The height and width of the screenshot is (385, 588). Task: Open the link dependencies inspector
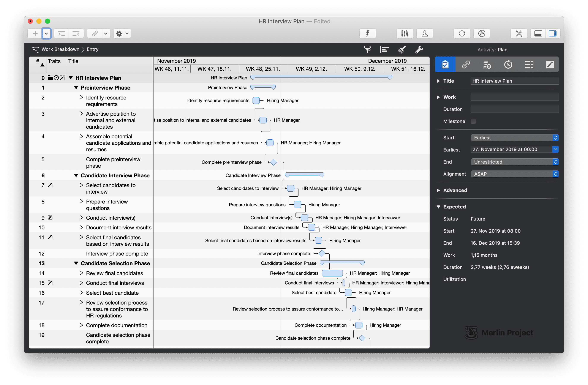[466, 65]
